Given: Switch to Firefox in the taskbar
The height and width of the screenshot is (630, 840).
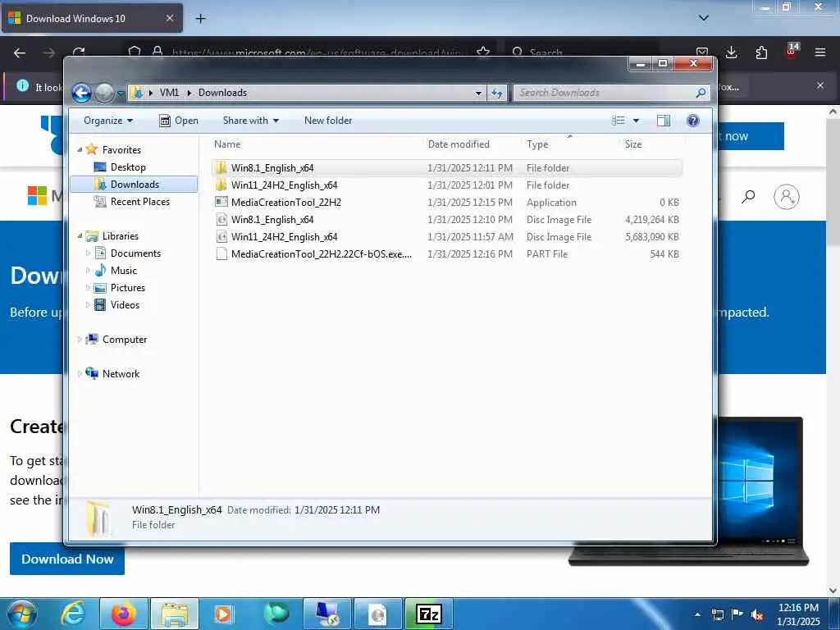Looking at the screenshot, I should [x=123, y=614].
